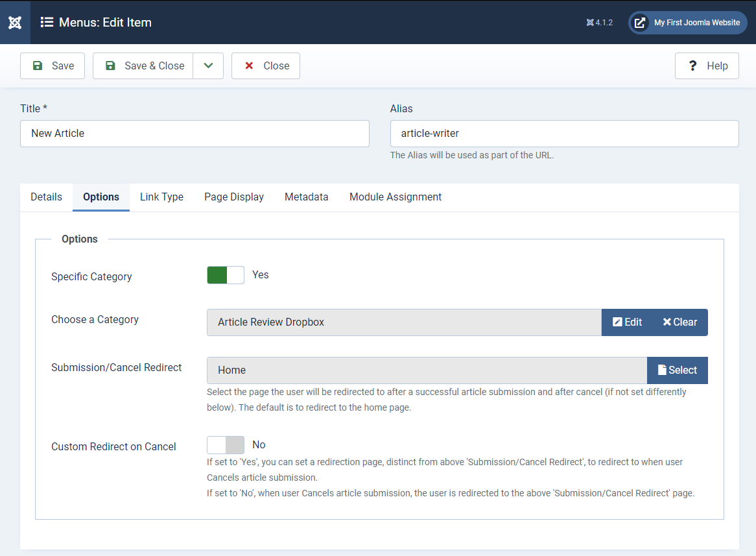Switch to the Page Display tab

point(234,197)
